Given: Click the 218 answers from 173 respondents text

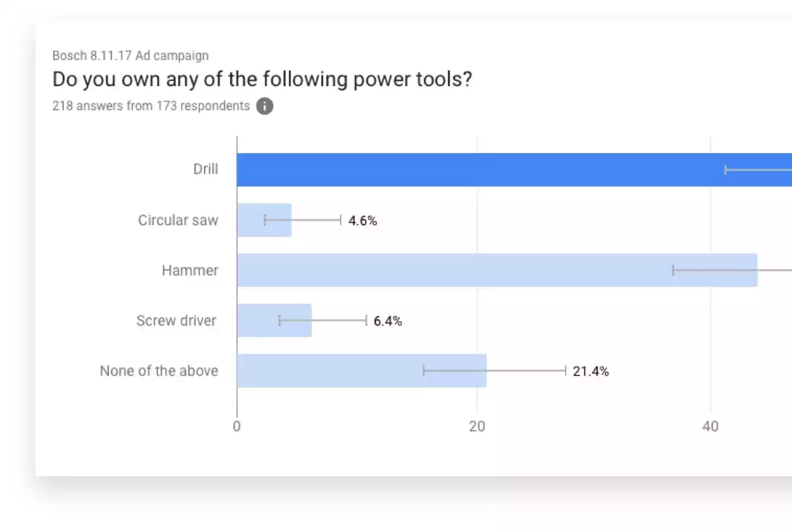Looking at the screenshot, I should coord(151,106).
